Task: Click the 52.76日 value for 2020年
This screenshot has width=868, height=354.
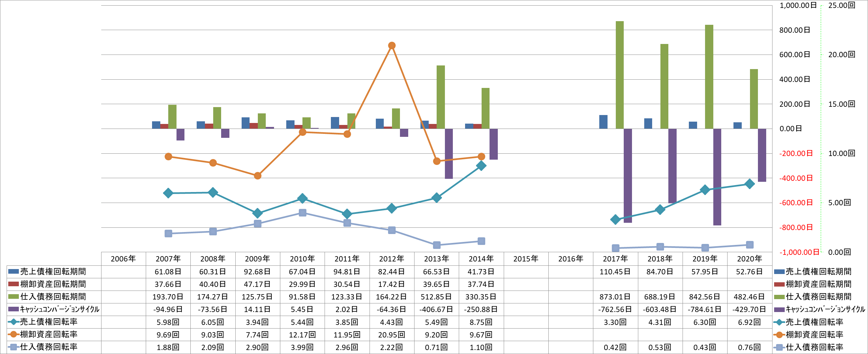Action: [749, 271]
